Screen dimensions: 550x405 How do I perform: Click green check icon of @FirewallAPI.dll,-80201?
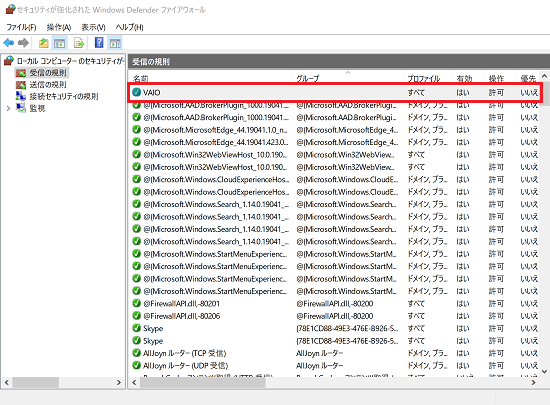pyautogui.click(x=136, y=303)
